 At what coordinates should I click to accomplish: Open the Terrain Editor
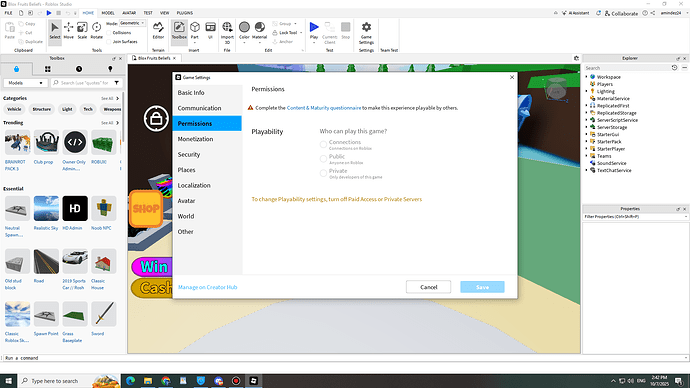[x=158, y=30]
